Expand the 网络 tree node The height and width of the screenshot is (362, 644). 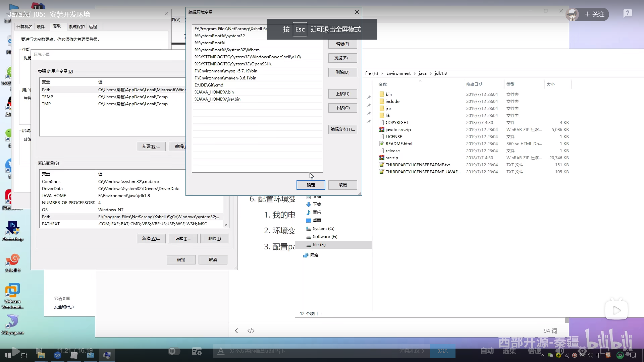pyautogui.click(x=314, y=255)
